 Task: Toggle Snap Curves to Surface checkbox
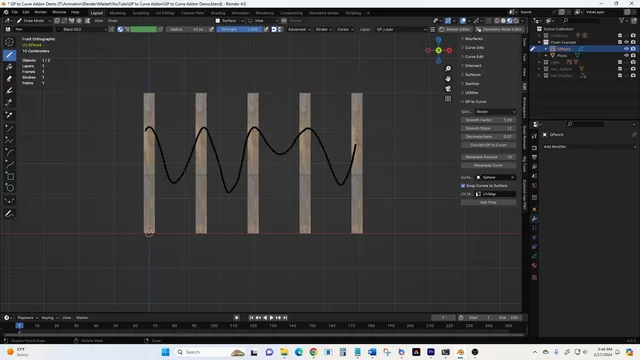pos(463,186)
